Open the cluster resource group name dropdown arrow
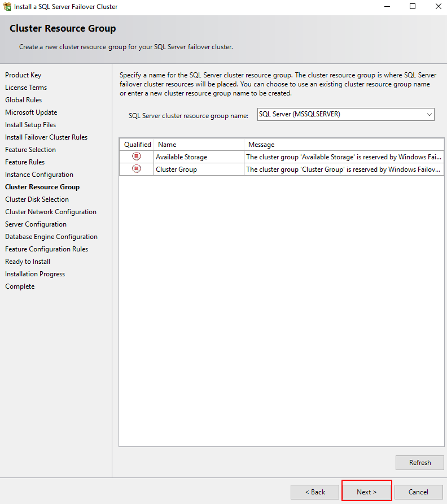 (429, 115)
